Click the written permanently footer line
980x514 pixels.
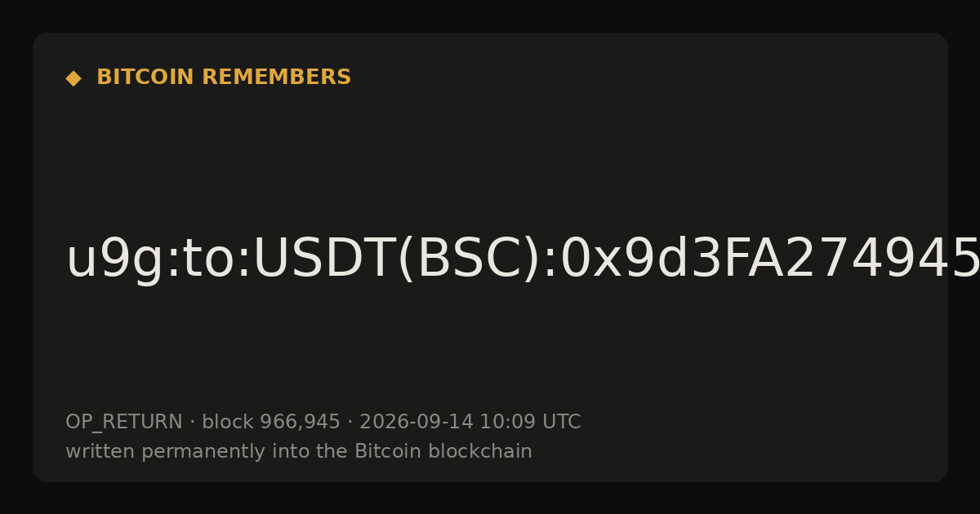(x=299, y=451)
